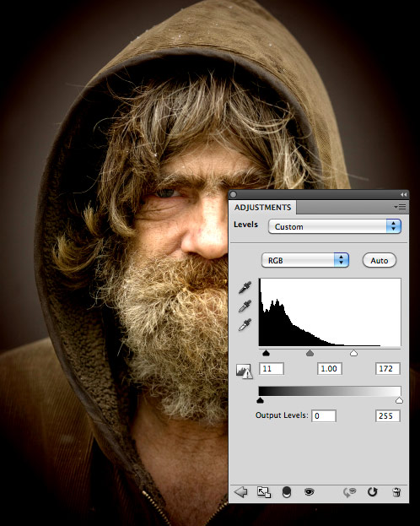The width and height of the screenshot is (420, 526).
Task: Delete this adjustment layer with trash icon
Action: (x=396, y=492)
